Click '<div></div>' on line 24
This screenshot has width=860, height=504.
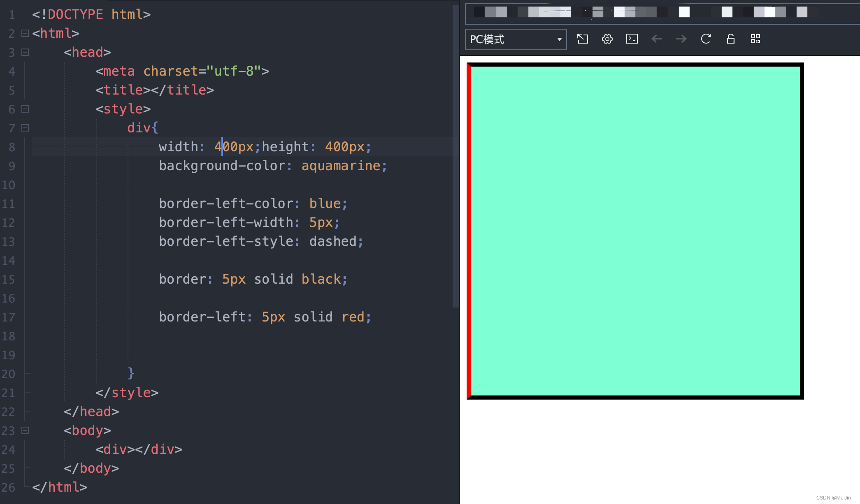coord(139,449)
